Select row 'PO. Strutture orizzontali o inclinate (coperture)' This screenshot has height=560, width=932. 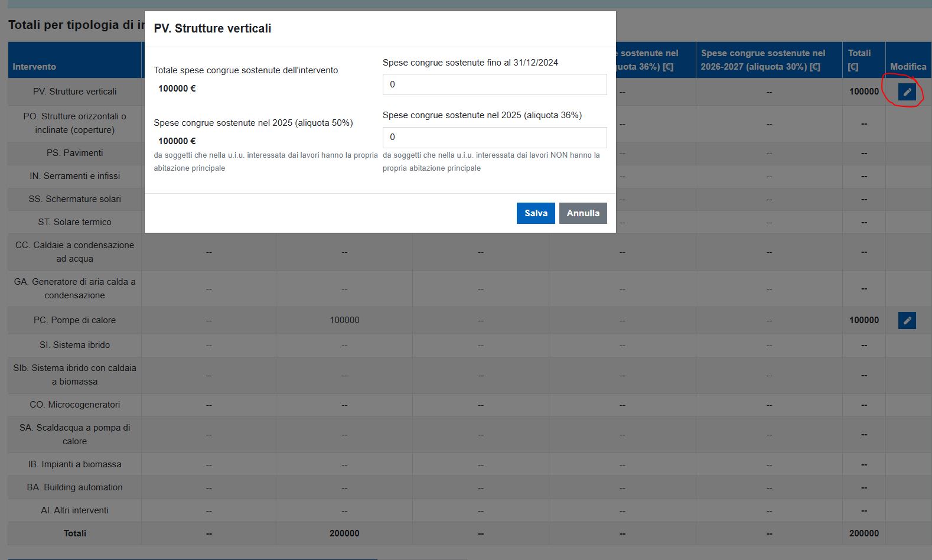(75, 123)
